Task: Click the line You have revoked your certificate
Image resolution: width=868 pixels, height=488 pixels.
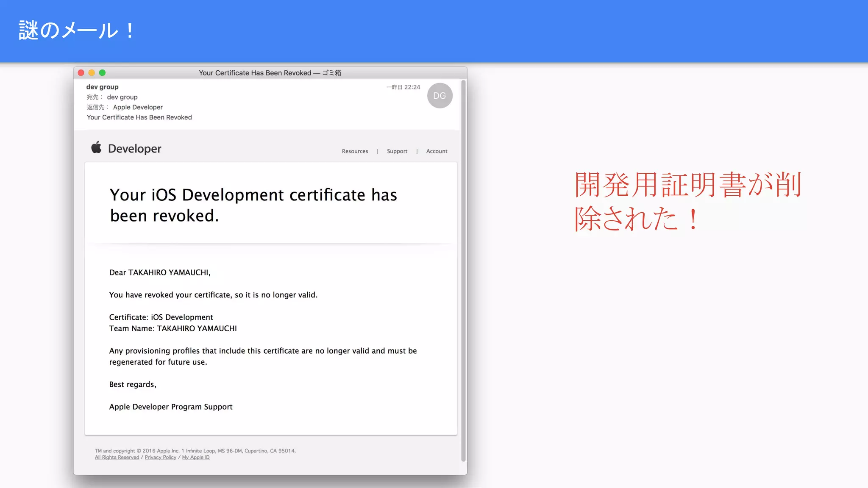Action: point(213,295)
